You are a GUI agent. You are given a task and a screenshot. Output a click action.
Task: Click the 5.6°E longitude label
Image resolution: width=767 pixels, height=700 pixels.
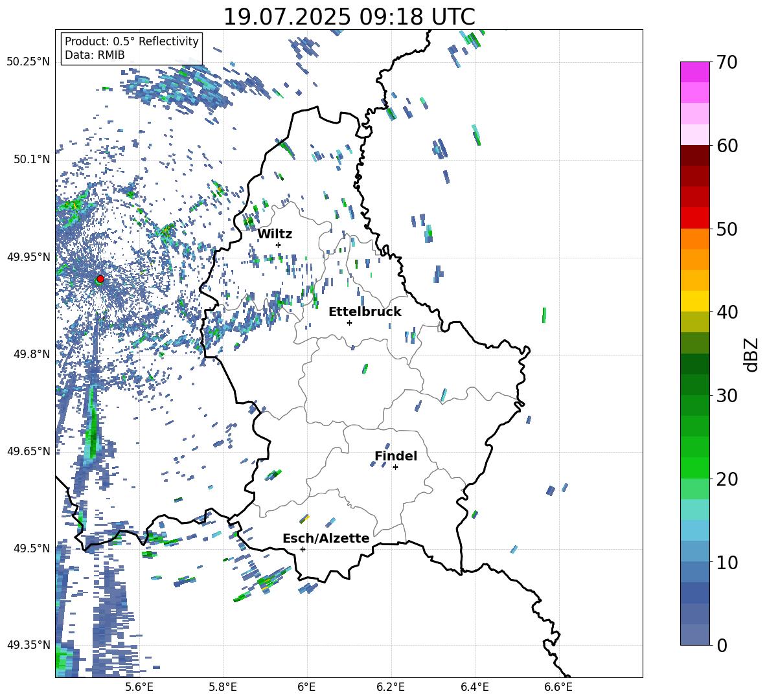click(x=139, y=687)
